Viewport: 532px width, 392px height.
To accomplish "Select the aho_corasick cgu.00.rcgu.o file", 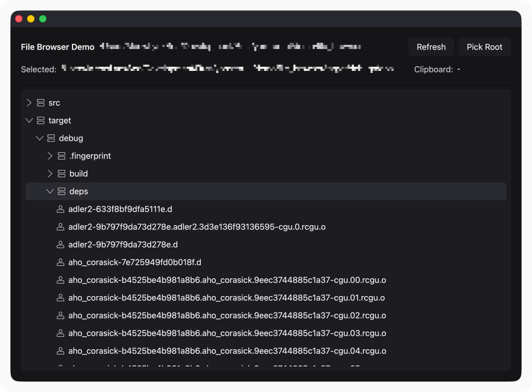I will tap(227, 280).
